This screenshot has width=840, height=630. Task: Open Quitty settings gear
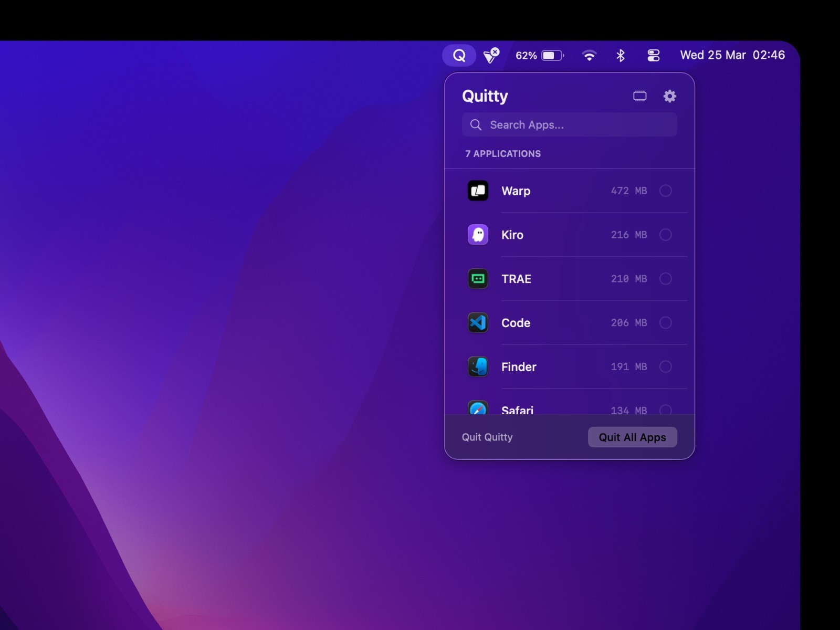click(x=670, y=96)
